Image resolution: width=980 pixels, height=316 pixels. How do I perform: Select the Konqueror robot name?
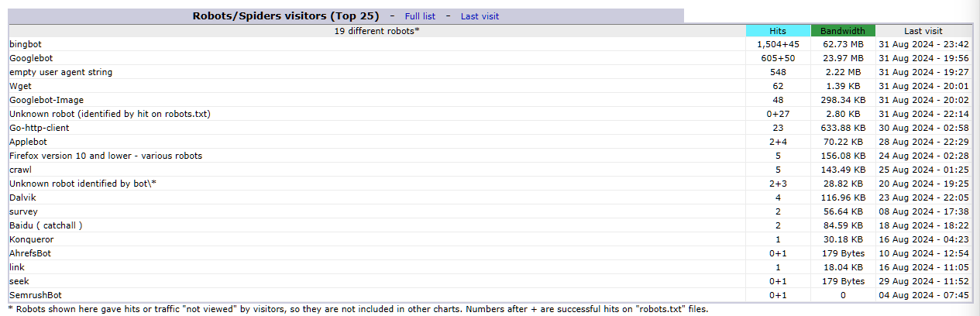31,239
